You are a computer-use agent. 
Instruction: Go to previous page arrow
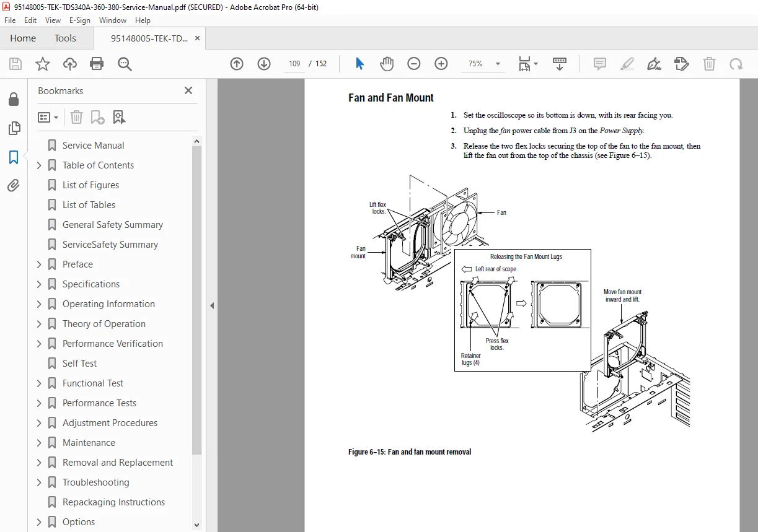237,64
